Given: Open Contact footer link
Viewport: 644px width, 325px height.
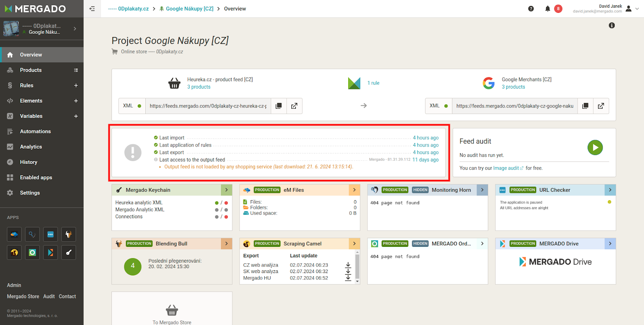Looking at the screenshot, I should click(67, 296).
